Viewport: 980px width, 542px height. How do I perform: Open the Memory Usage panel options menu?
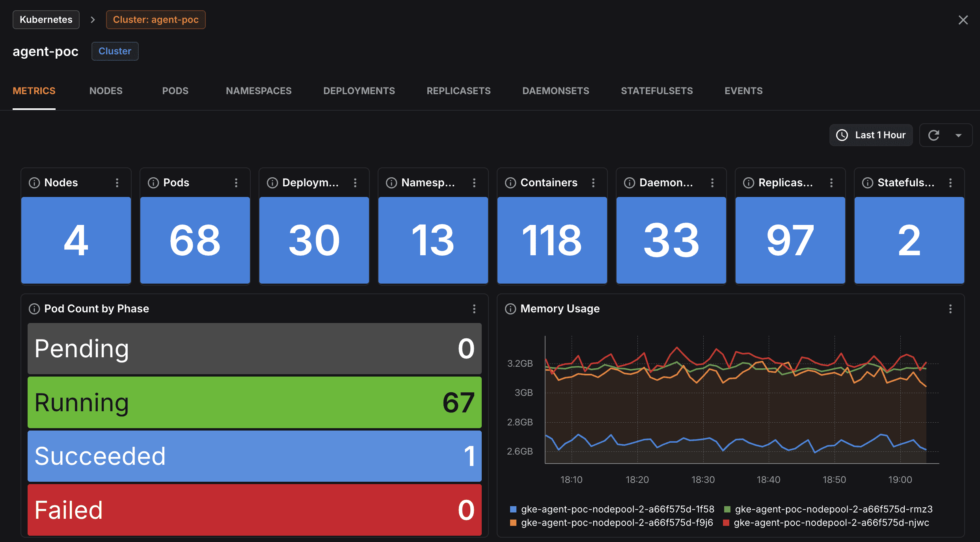click(950, 309)
